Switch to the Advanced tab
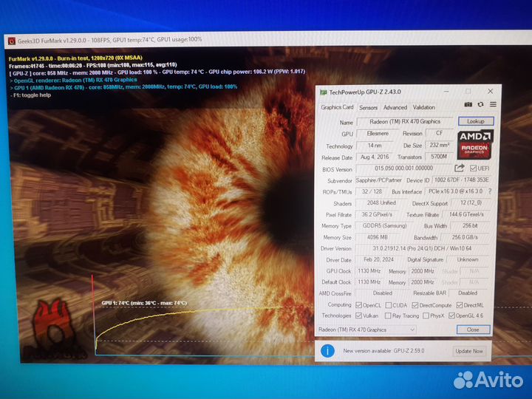This screenshot has width=532, height=399. [395, 108]
